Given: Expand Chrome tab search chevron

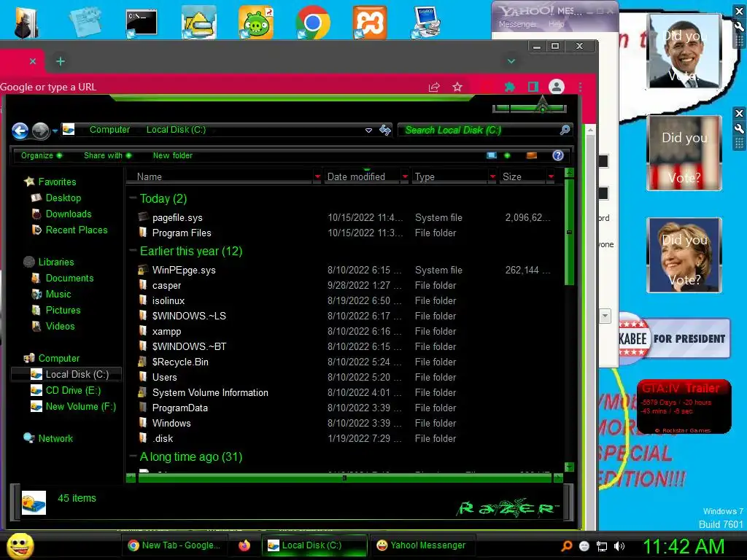Looking at the screenshot, I should click(511, 61).
